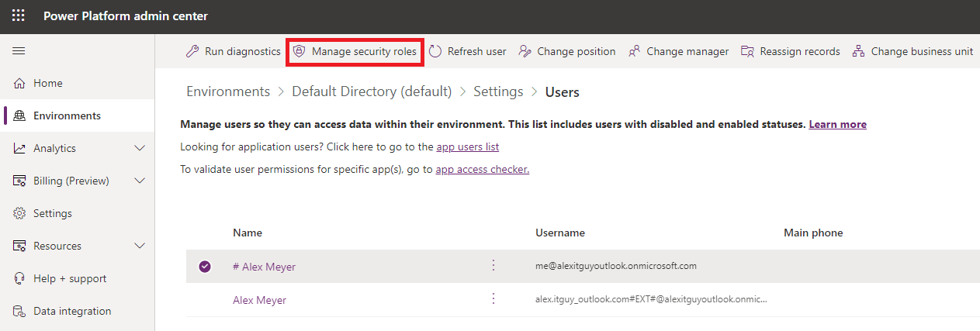Image resolution: width=980 pixels, height=331 pixels.
Task: Deselect the # Alex Meyer row checkmark
Action: pyautogui.click(x=205, y=267)
